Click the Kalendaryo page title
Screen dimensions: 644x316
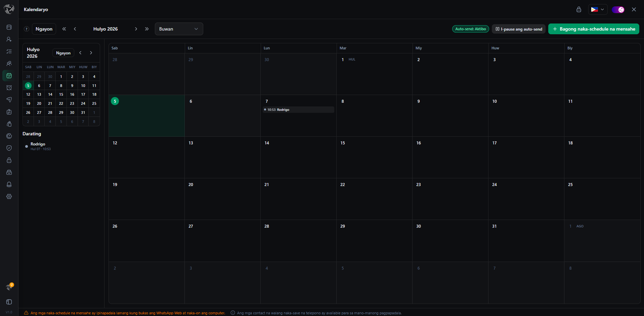36,9
